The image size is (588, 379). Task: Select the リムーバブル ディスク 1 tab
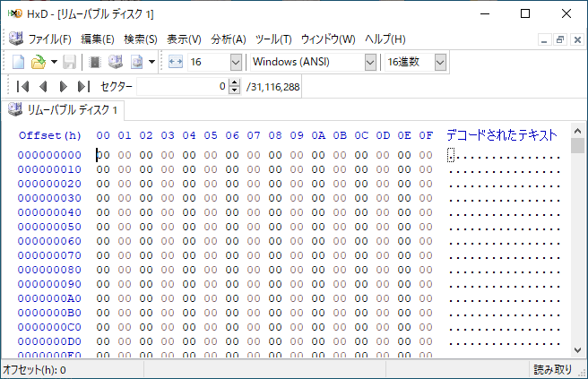coord(63,110)
